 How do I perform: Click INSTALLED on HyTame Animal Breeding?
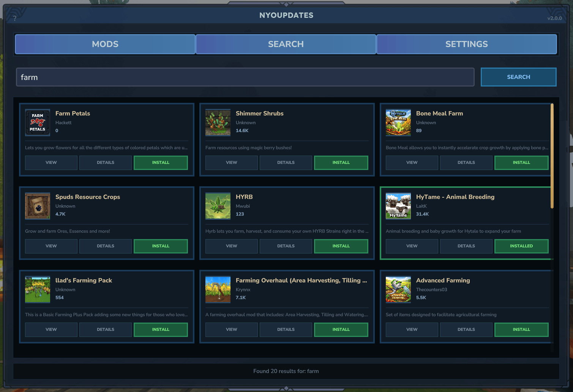(x=521, y=246)
